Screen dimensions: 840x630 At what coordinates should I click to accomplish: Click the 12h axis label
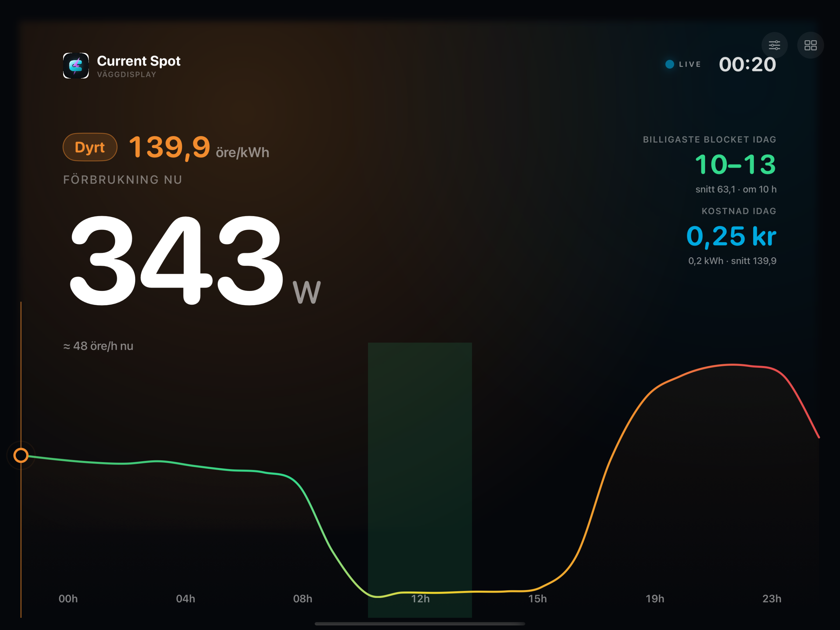pyautogui.click(x=420, y=599)
